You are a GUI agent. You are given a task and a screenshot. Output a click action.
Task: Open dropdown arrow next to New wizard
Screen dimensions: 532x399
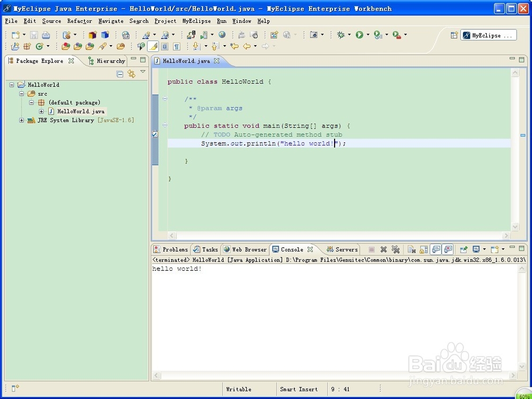coord(24,35)
